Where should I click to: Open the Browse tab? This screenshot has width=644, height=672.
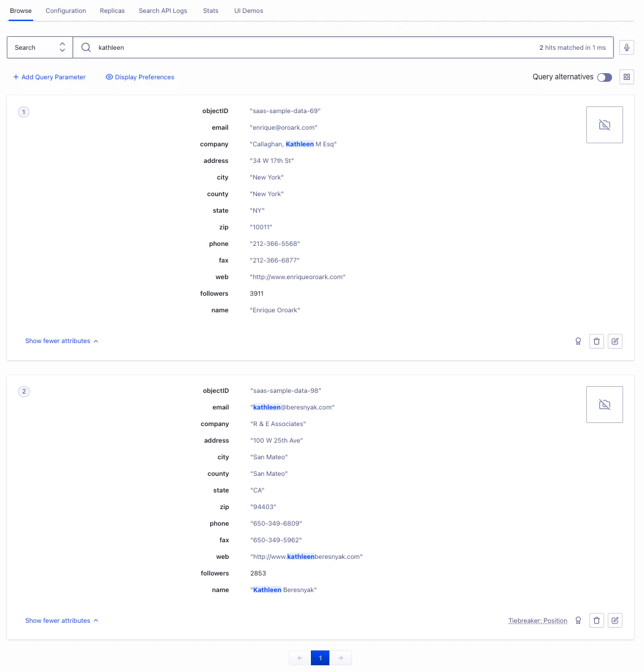pos(20,10)
